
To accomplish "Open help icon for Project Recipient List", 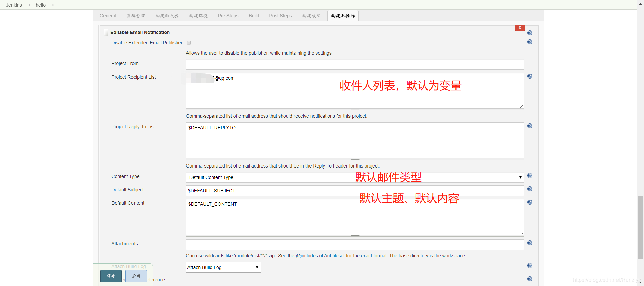I will coord(530,76).
